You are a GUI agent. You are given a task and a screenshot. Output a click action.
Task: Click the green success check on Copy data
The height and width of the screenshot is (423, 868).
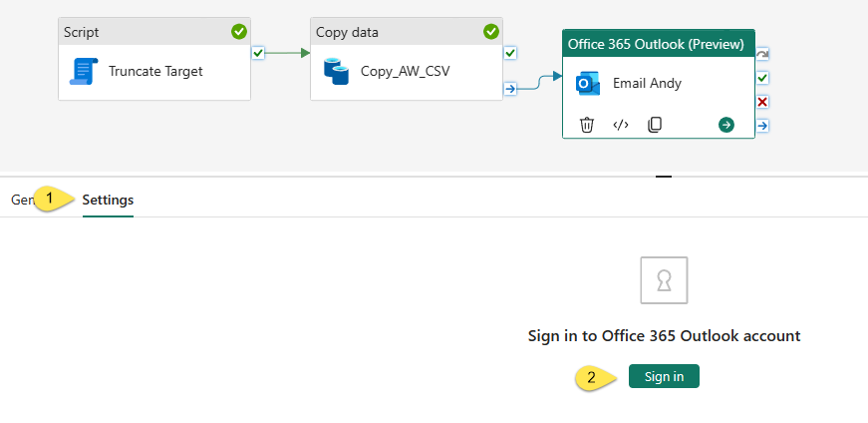coord(491,32)
